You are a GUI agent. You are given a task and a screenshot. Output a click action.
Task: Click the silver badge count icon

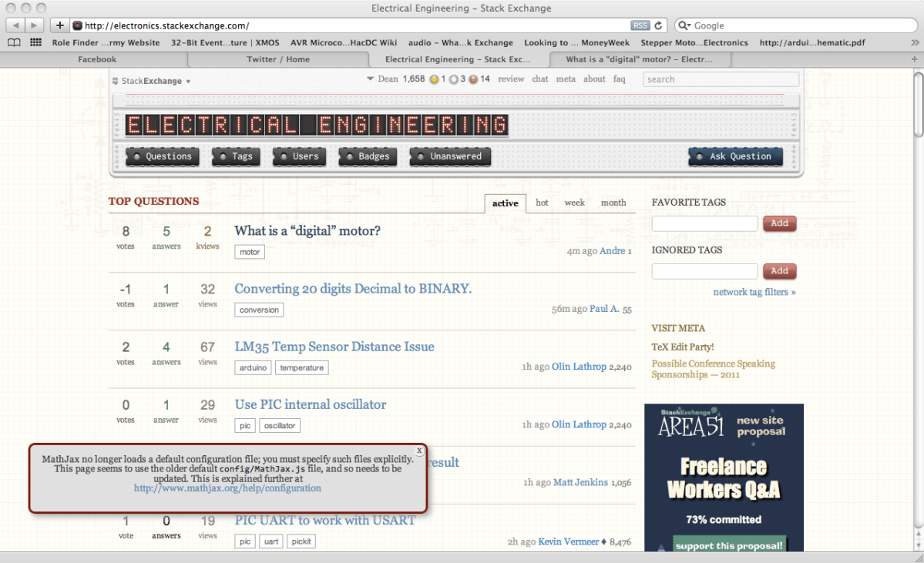click(453, 79)
